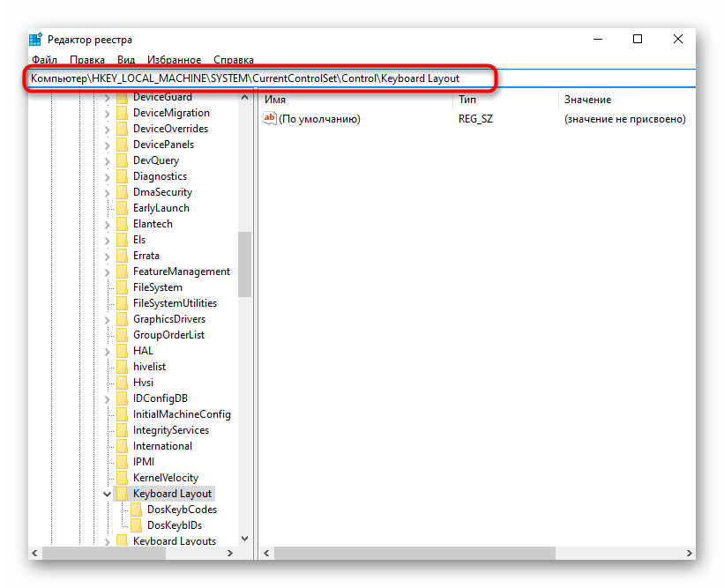The height and width of the screenshot is (588, 724).
Task: Click the 'ab' string value icon for default entry
Action: pyautogui.click(x=271, y=119)
